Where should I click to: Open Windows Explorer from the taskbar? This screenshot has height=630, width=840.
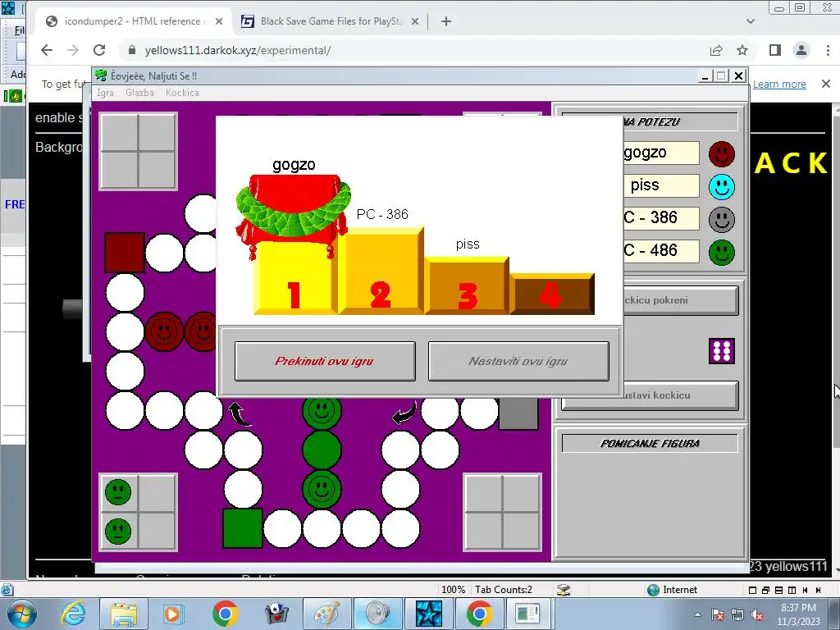[125, 614]
